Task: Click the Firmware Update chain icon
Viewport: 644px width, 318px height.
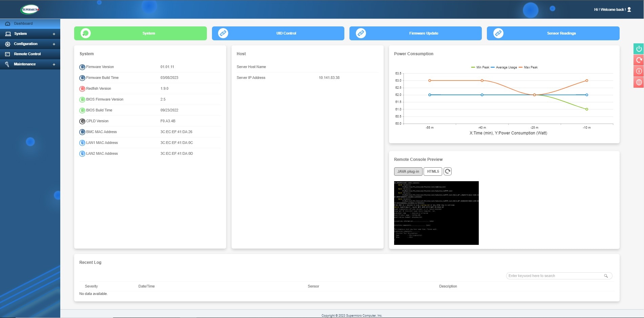Action: click(361, 33)
